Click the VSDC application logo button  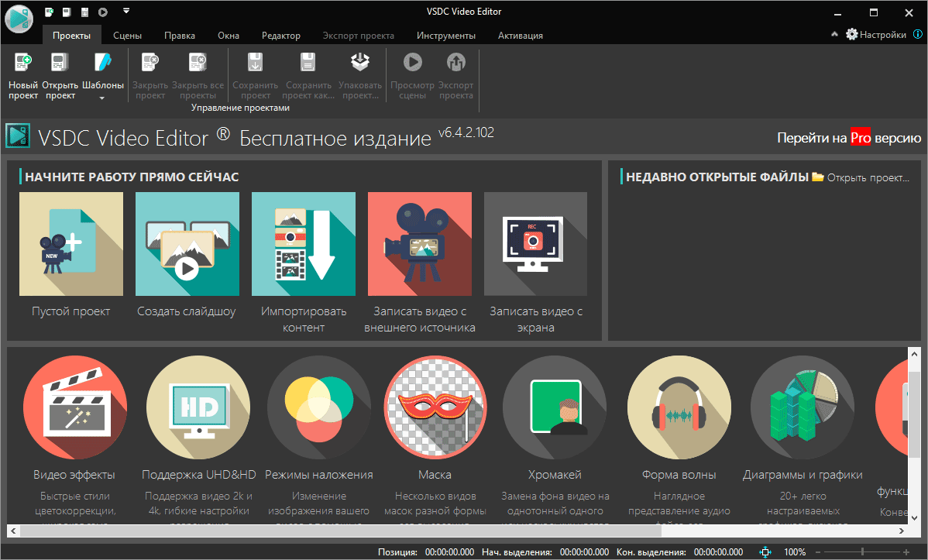coord(19,19)
